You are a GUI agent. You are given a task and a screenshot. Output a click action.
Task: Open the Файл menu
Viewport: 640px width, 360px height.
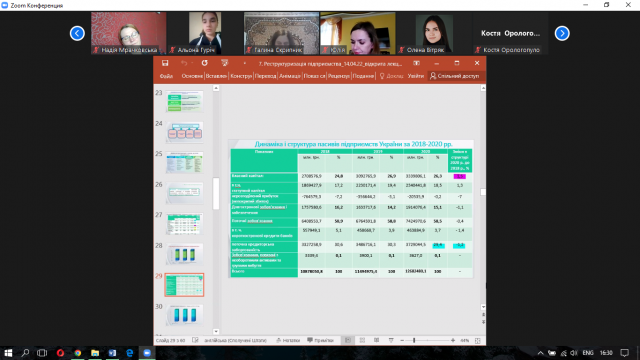tap(166, 76)
